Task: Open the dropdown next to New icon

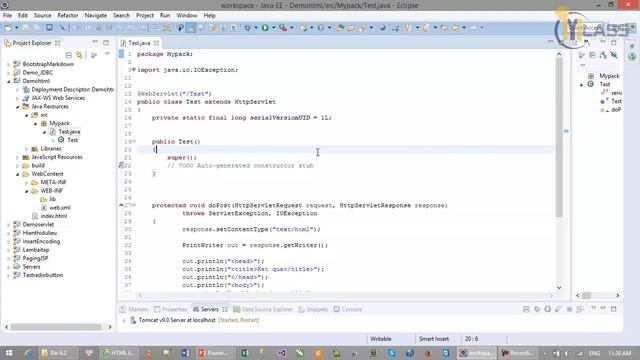Action: [x=16, y=28]
